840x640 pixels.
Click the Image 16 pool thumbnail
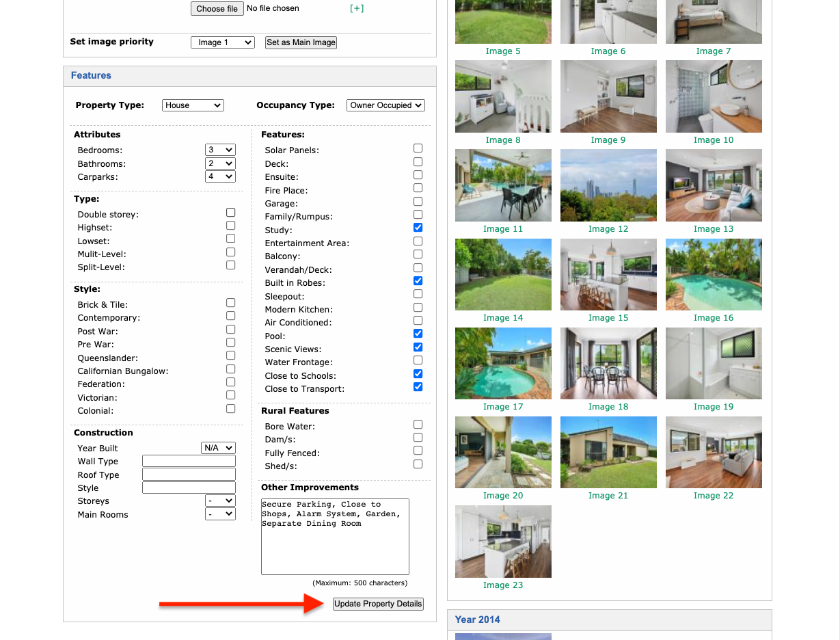pyautogui.click(x=713, y=274)
